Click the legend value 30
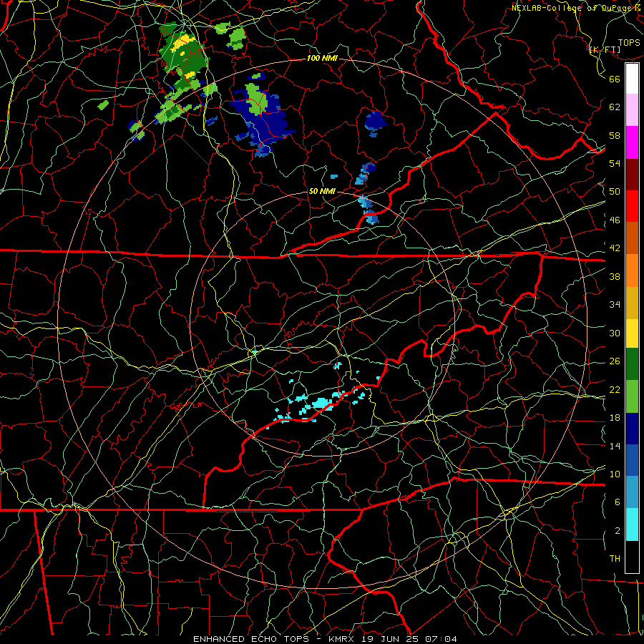 [615, 333]
